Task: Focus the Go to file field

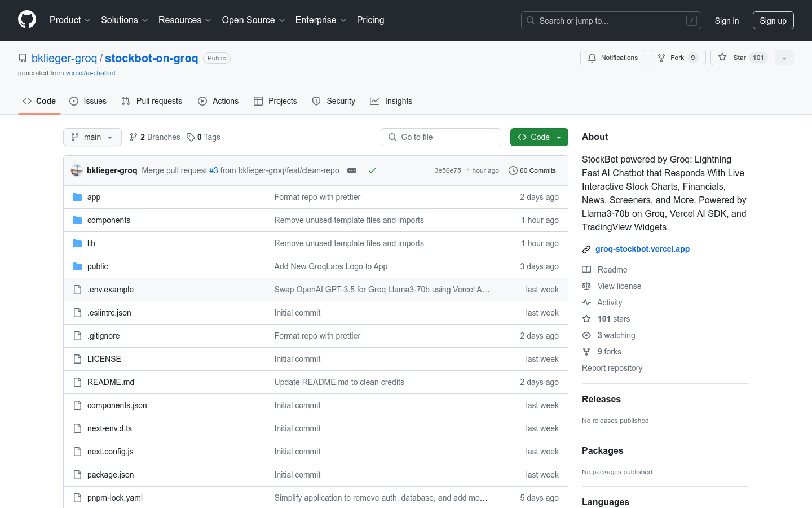Action: [x=441, y=137]
